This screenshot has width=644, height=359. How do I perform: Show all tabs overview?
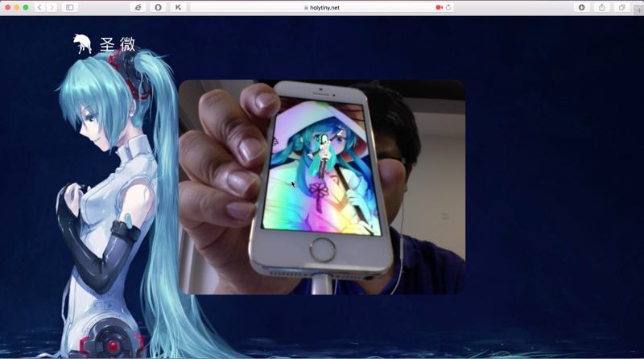click(621, 7)
